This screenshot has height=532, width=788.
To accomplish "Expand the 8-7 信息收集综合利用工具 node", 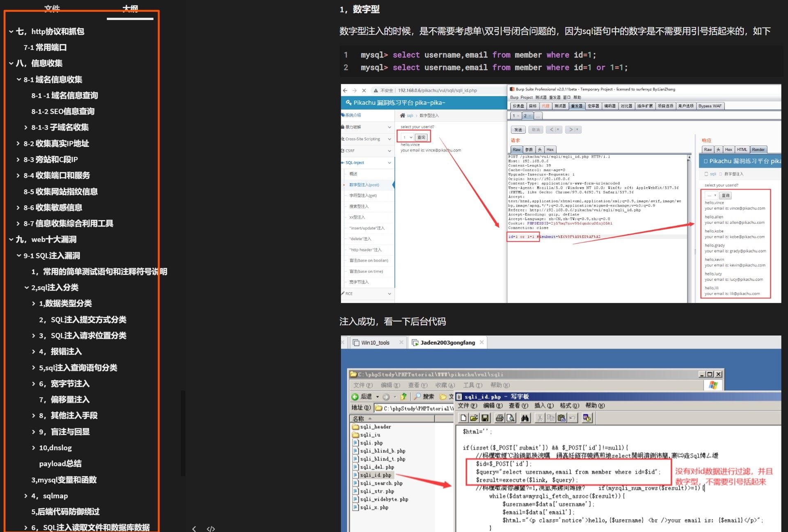I will [18, 224].
